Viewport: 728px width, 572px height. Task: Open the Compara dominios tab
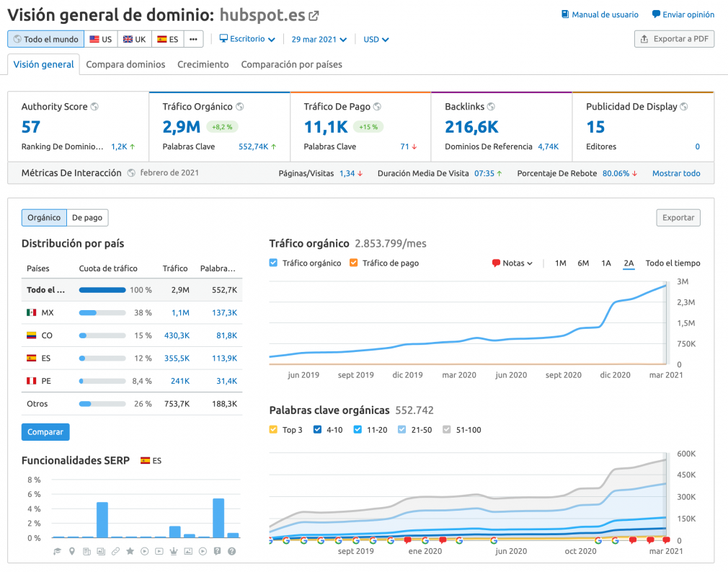click(x=126, y=65)
